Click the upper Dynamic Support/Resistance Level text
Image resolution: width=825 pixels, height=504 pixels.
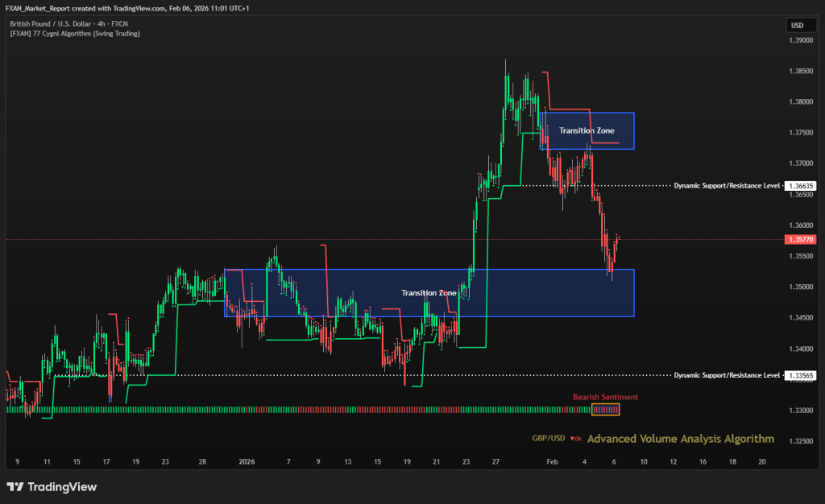pos(727,185)
